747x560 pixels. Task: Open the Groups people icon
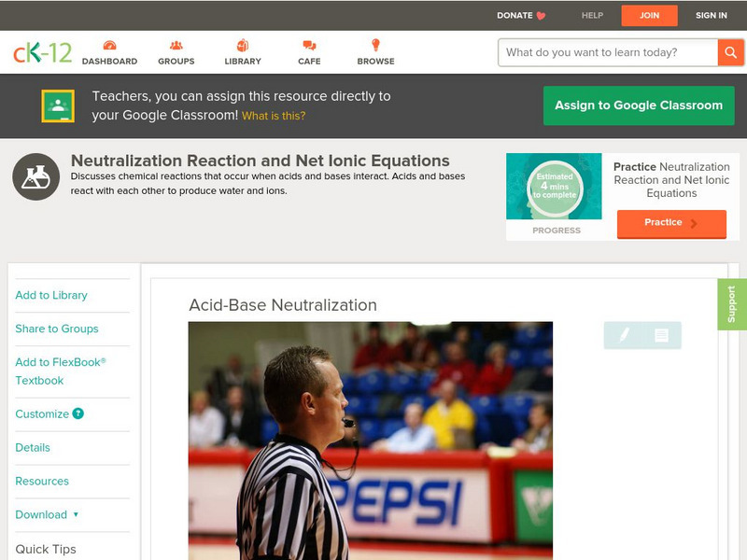(x=176, y=45)
